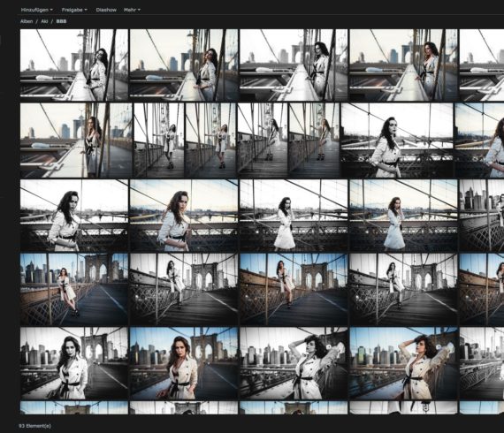The width and height of the screenshot is (504, 433).
Task: Start the Diashow slideshow
Action: 106,10
